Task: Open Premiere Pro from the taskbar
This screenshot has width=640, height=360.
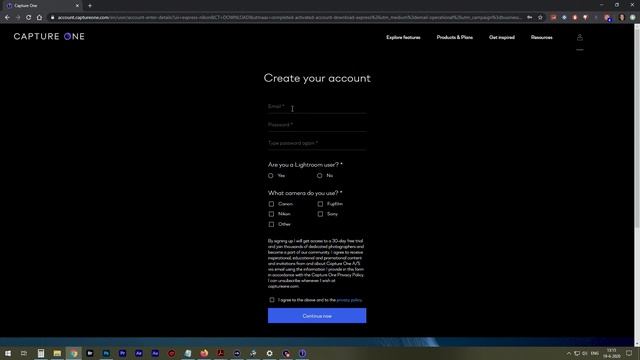Action: [122, 353]
